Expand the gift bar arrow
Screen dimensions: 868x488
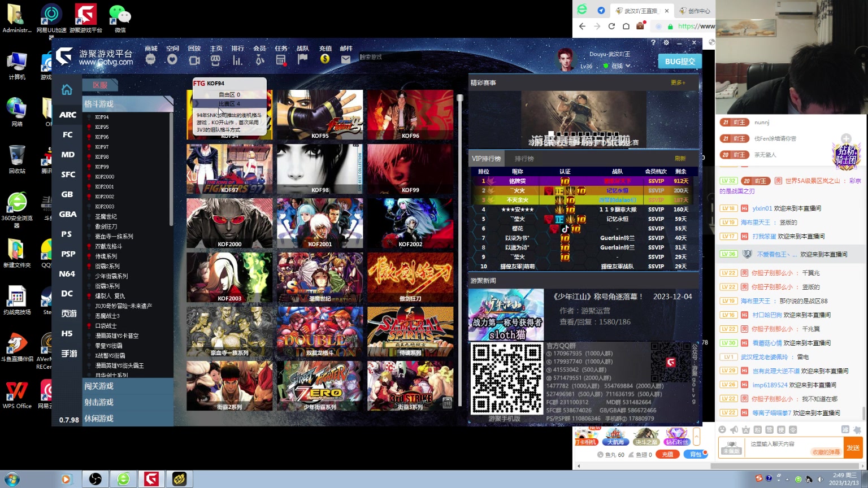(696, 436)
